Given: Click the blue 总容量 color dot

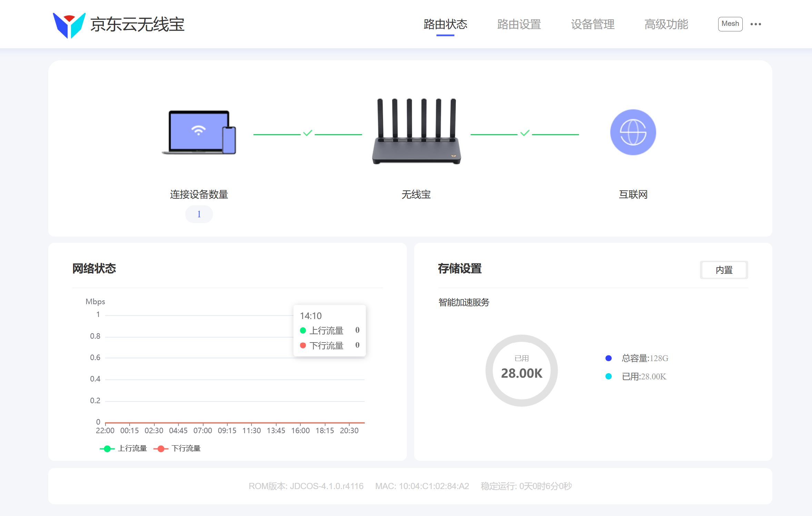Looking at the screenshot, I should pyautogui.click(x=608, y=358).
